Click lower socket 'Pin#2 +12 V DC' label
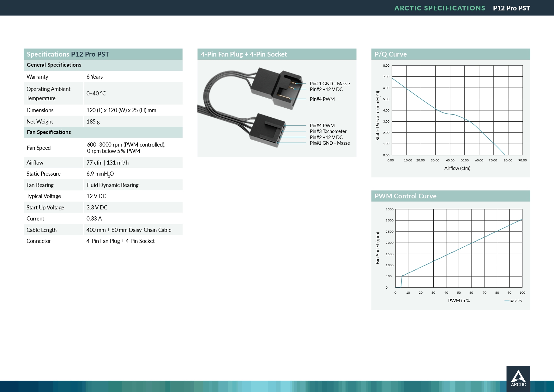The height and width of the screenshot is (392, 554). (326, 137)
